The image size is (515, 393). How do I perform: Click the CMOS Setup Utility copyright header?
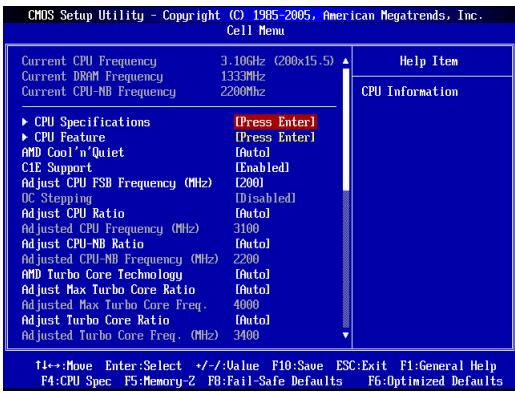pyautogui.click(x=255, y=15)
